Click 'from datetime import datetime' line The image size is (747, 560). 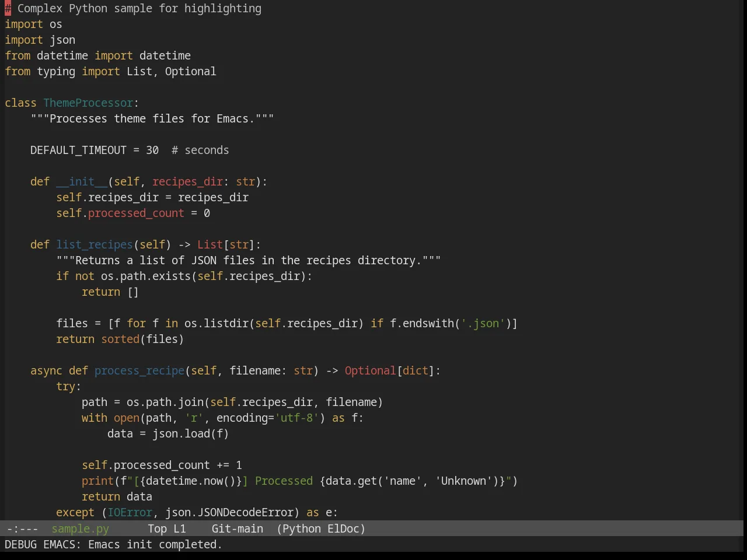[97, 55]
